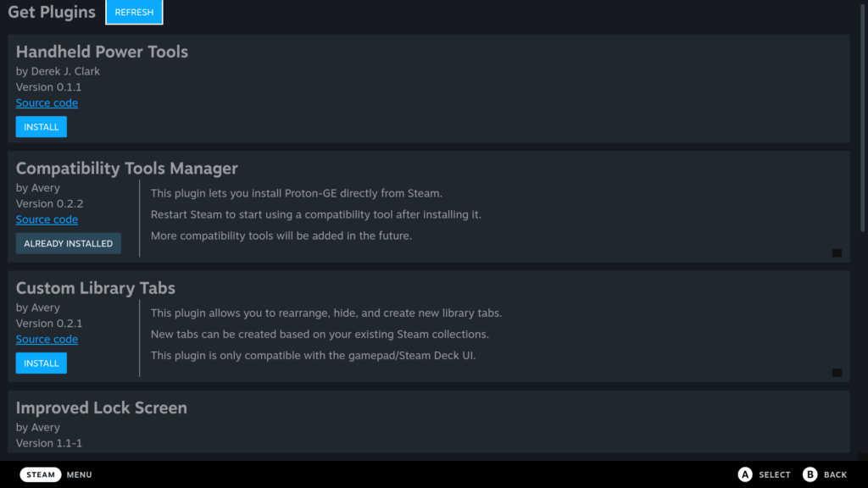
Task: Click the B button glyph icon
Action: point(810,474)
